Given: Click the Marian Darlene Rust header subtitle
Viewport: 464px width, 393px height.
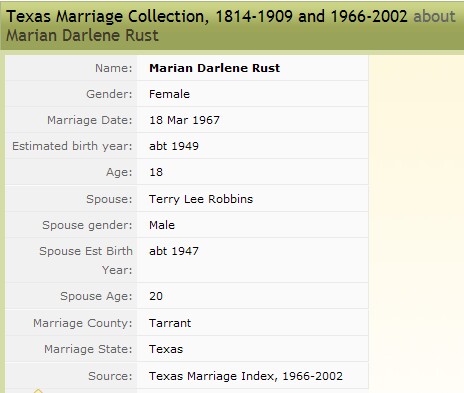Looking at the screenshot, I should coord(82,35).
